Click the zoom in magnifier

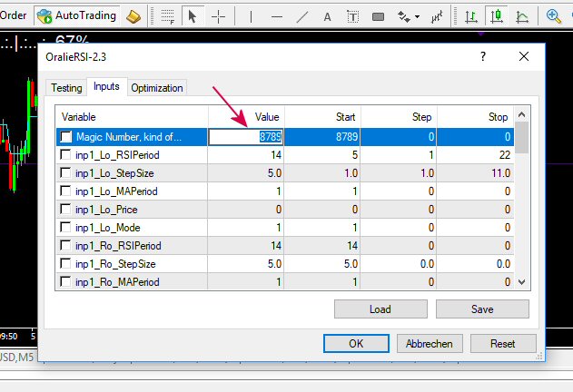tap(553, 16)
